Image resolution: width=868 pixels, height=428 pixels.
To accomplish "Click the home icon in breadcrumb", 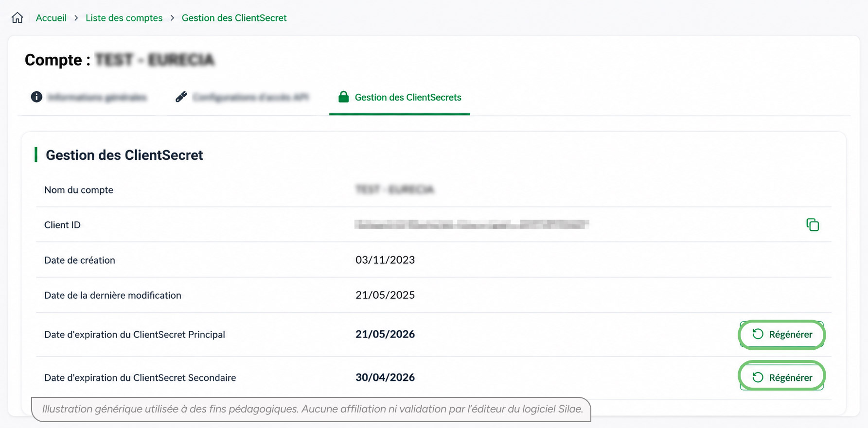I will 18,18.
